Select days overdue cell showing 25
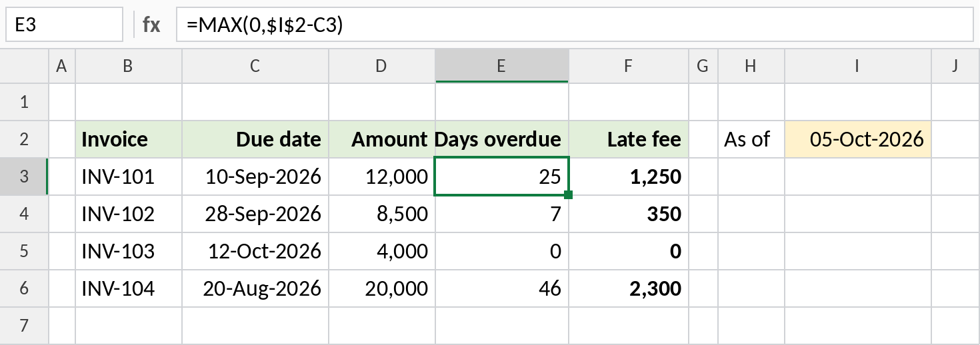980x345 pixels. pyautogui.click(x=502, y=176)
